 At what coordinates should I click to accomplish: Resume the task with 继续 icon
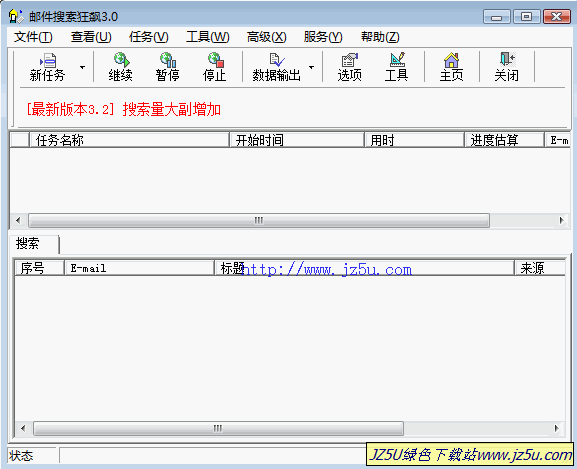121,67
